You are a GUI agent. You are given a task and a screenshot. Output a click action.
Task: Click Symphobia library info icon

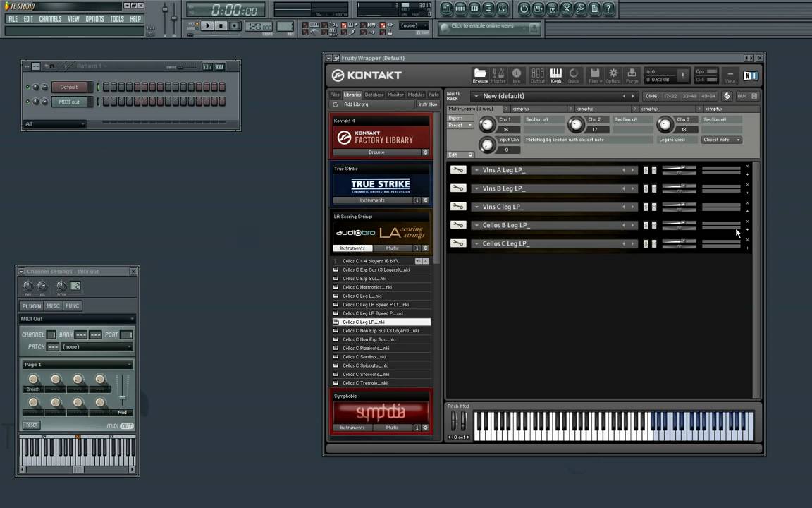[x=417, y=428]
